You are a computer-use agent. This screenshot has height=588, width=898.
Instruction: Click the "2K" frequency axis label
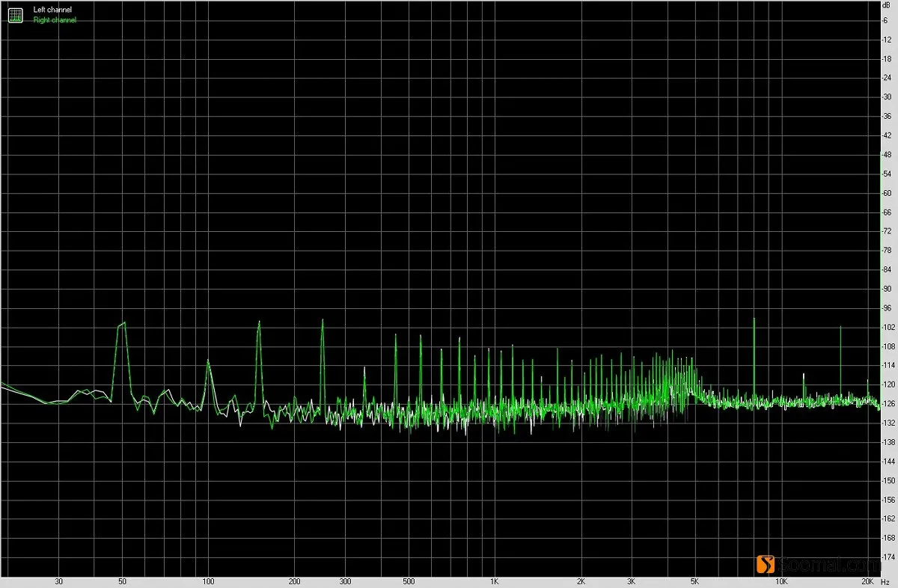coord(581,581)
